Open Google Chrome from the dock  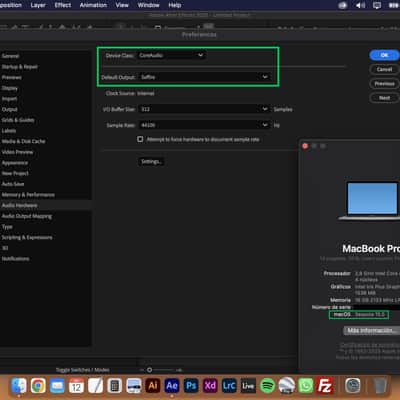click(38, 386)
